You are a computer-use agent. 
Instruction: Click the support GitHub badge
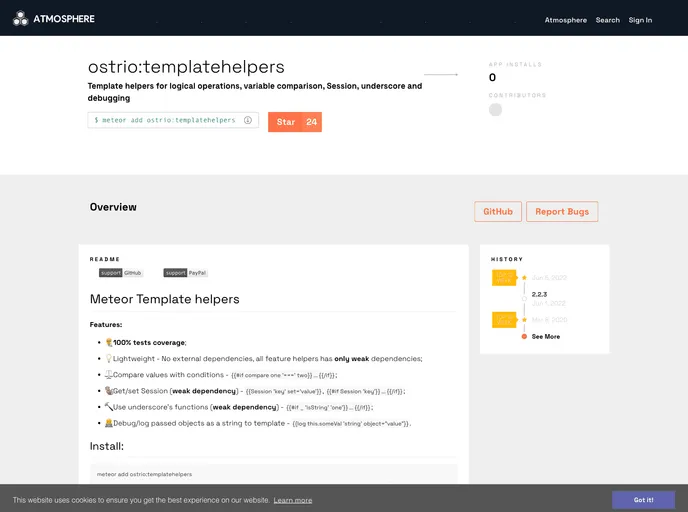click(121, 273)
